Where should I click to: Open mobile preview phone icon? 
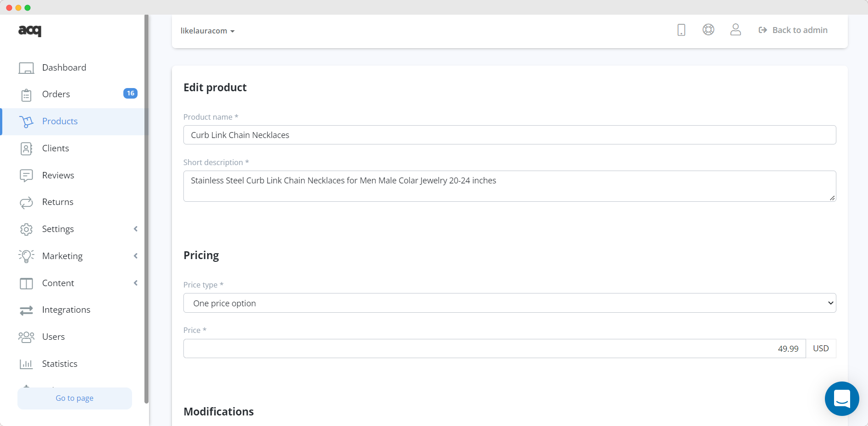[x=681, y=30]
